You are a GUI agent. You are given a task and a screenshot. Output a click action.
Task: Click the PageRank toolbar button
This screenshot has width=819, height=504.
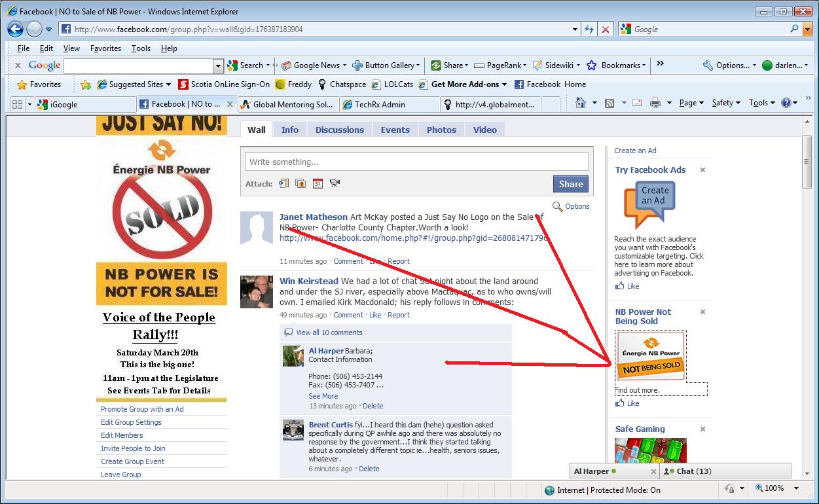[501, 65]
